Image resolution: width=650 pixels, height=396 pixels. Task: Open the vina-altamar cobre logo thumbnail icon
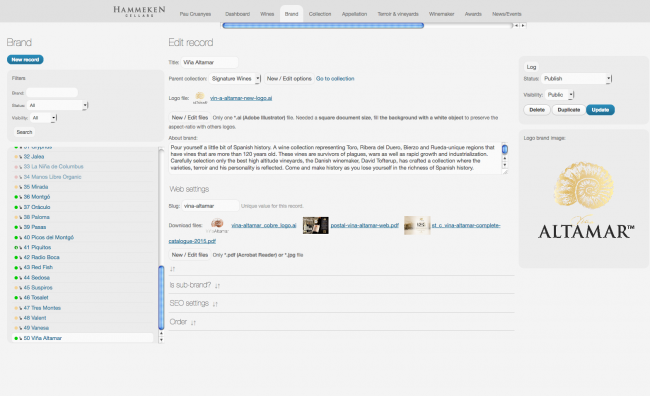coord(218,226)
